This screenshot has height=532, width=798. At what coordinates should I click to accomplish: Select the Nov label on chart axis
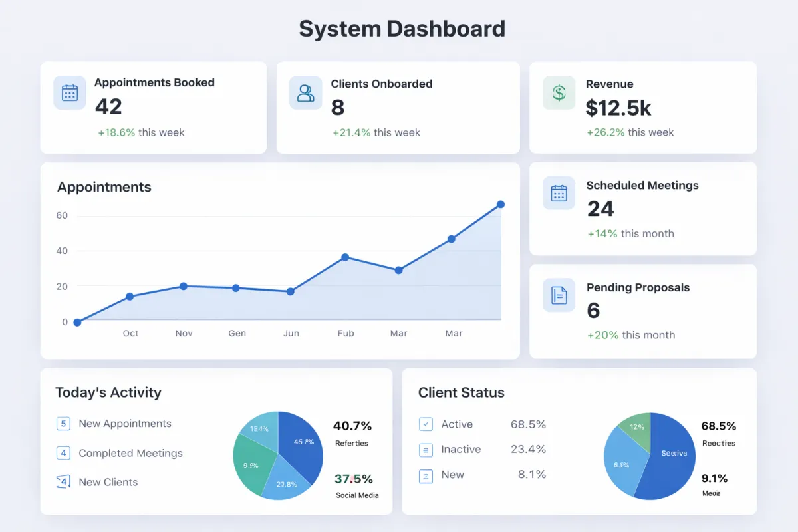tap(184, 333)
